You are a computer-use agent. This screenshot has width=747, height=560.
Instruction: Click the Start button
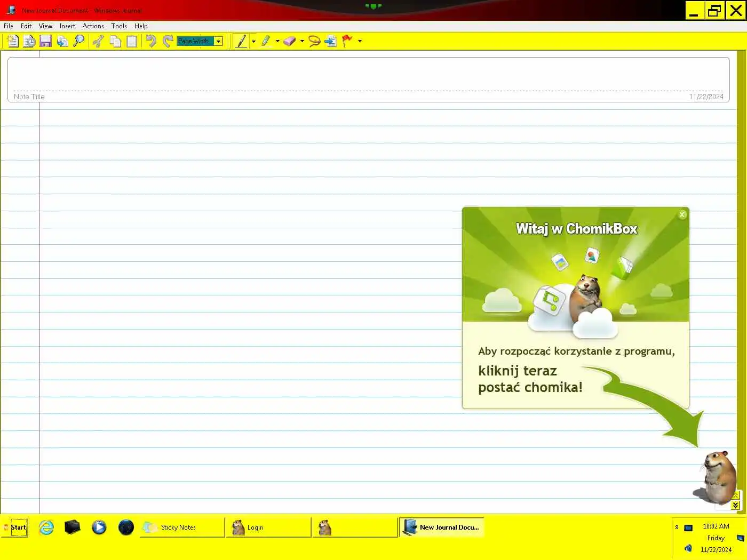(x=14, y=527)
